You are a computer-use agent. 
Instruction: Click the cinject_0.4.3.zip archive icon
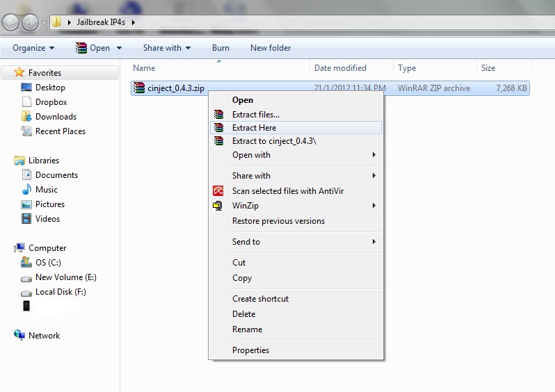139,88
